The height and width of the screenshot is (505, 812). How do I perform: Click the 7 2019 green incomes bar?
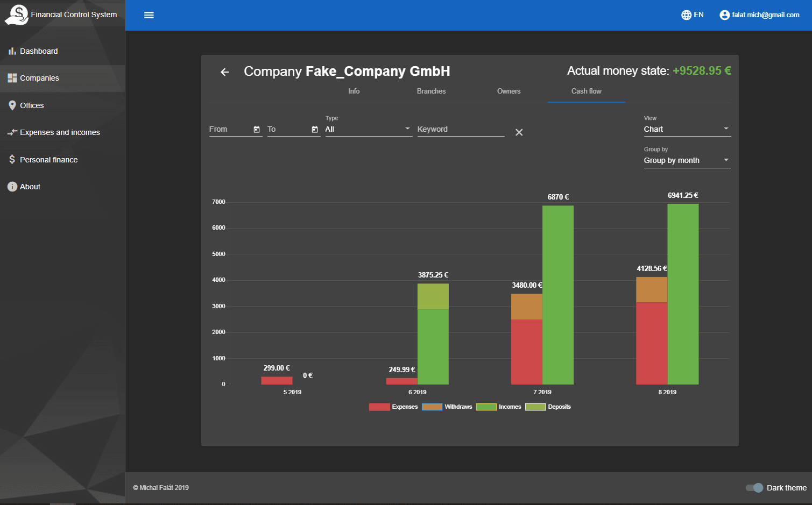558,295
